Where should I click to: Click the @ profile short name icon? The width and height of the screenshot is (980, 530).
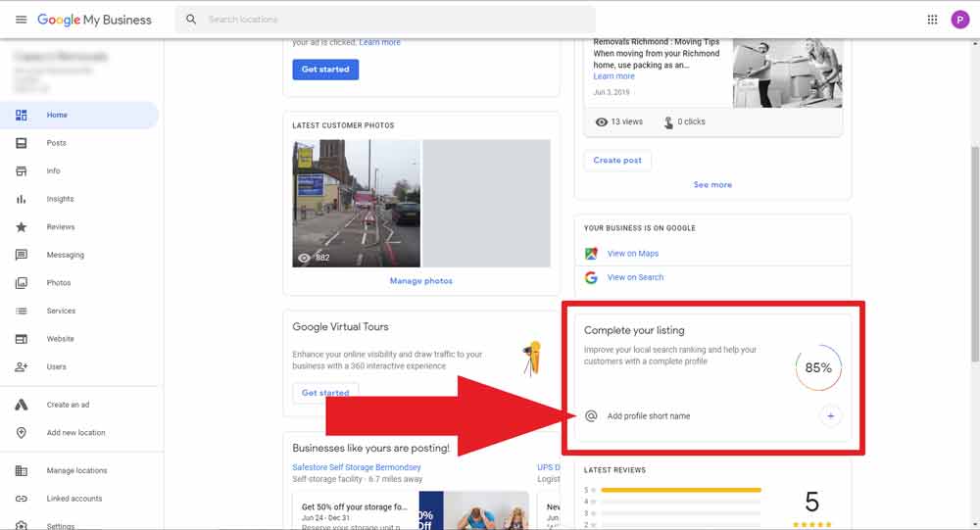[591, 416]
